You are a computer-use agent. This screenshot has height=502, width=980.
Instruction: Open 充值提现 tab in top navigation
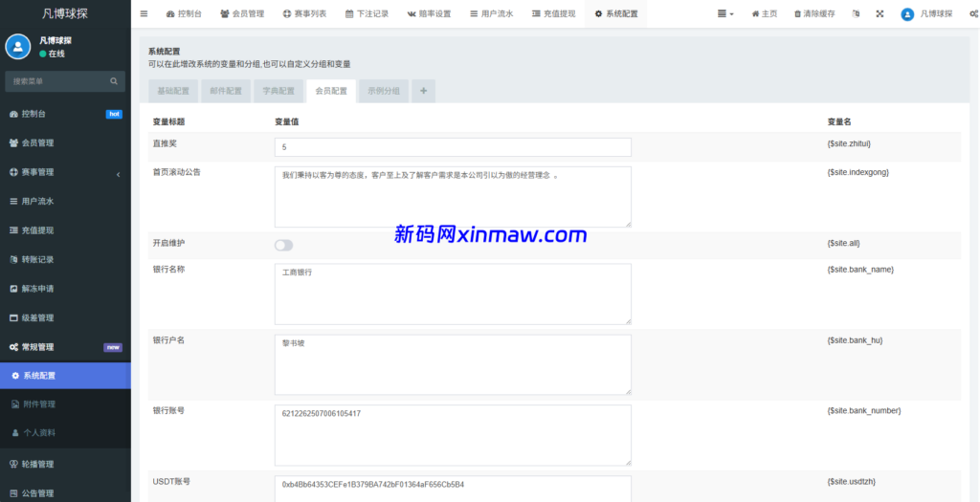(x=554, y=13)
